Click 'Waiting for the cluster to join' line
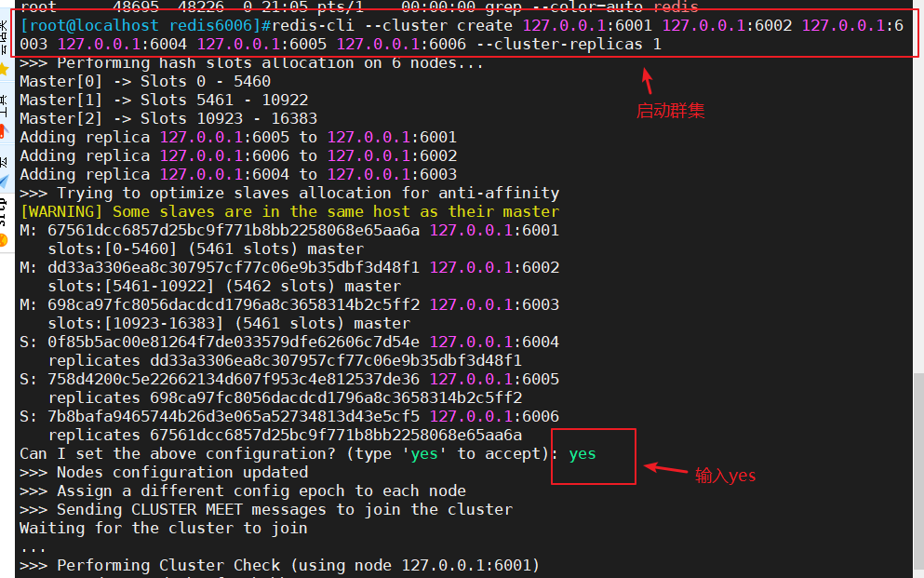This screenshot has width=924, height=578. pos(164,529)
